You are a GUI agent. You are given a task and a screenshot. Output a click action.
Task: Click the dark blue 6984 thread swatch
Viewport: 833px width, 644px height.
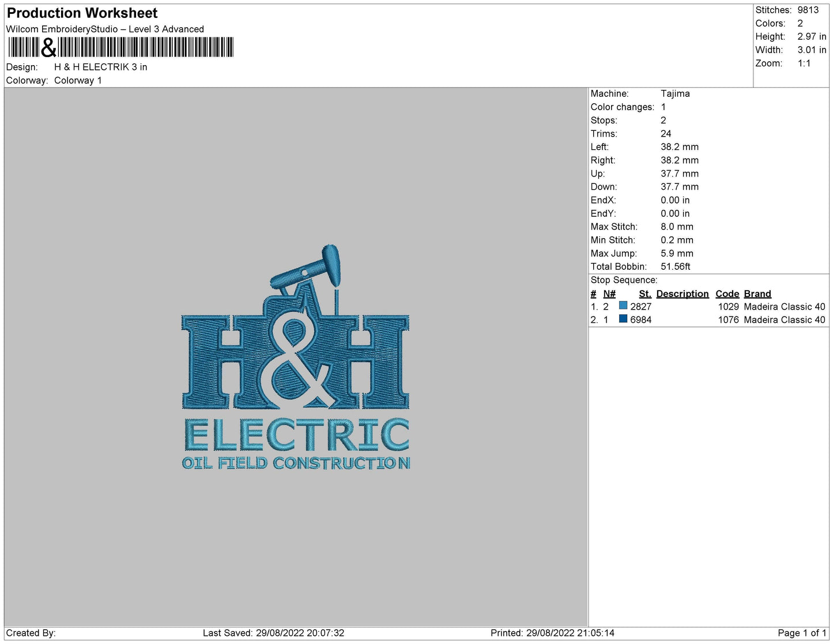[623, 319]
